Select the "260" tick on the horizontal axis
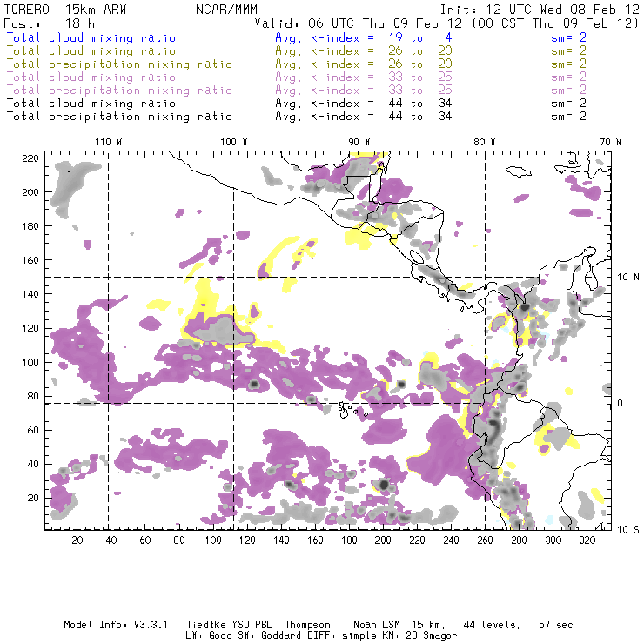644x644 pixels. [x=485, y=540]
